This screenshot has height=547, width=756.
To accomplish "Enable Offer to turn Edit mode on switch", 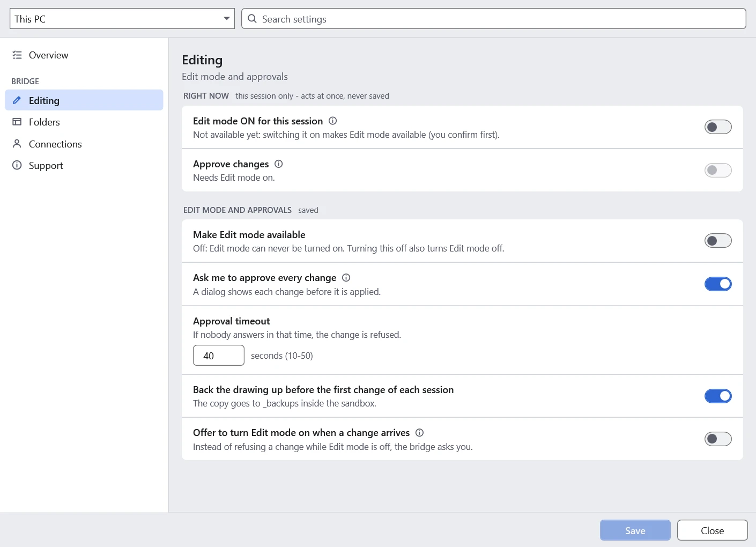I will tap(718, 439).
